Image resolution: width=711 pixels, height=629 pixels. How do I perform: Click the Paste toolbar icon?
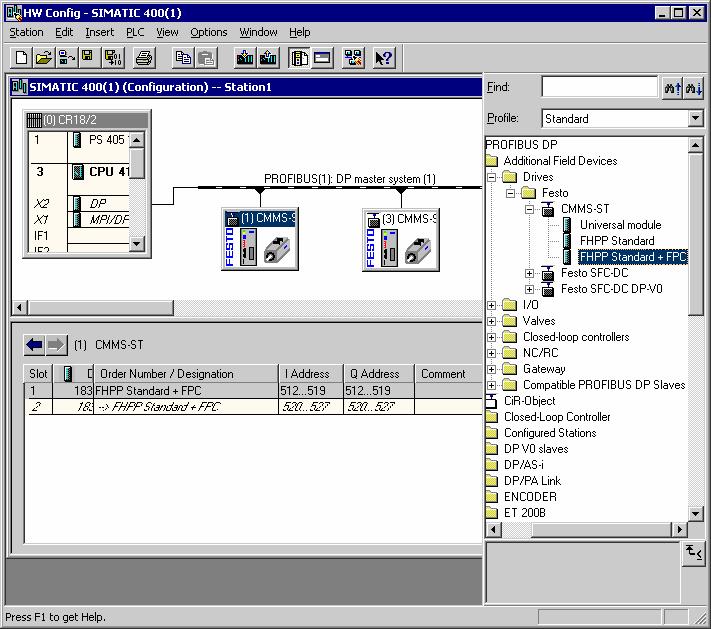tap(206, 58)
